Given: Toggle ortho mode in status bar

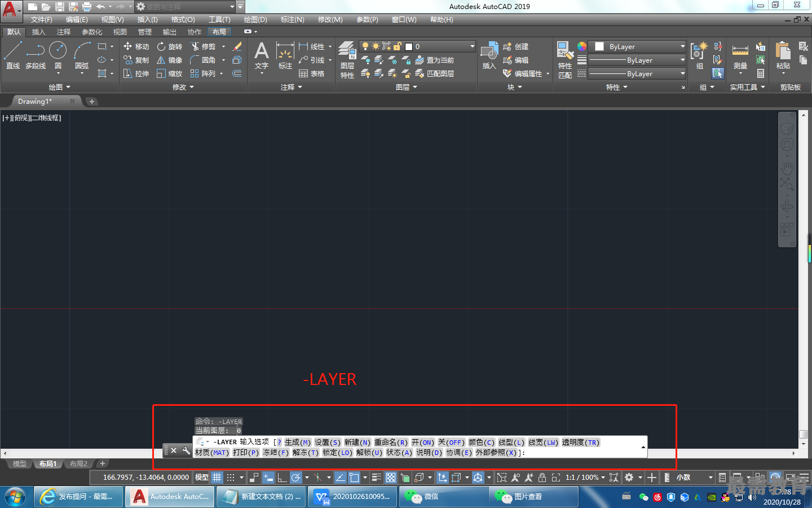Looking at the screenshot, I should [282, 478].
